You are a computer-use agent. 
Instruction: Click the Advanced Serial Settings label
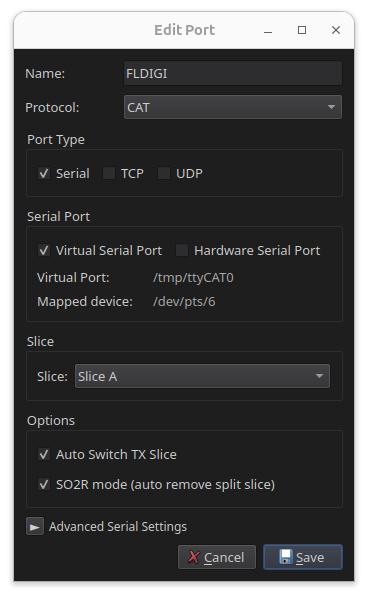[x=118, y=527]
